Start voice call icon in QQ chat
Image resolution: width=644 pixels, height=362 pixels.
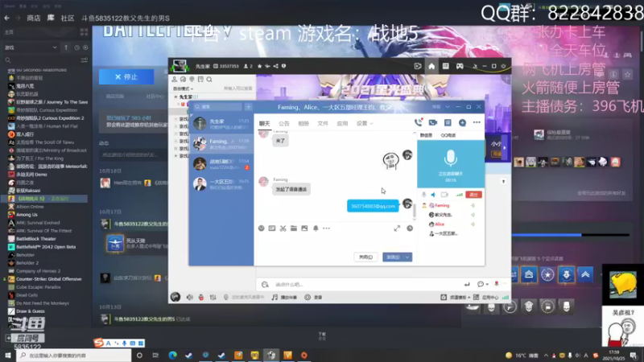coord(418,122)
